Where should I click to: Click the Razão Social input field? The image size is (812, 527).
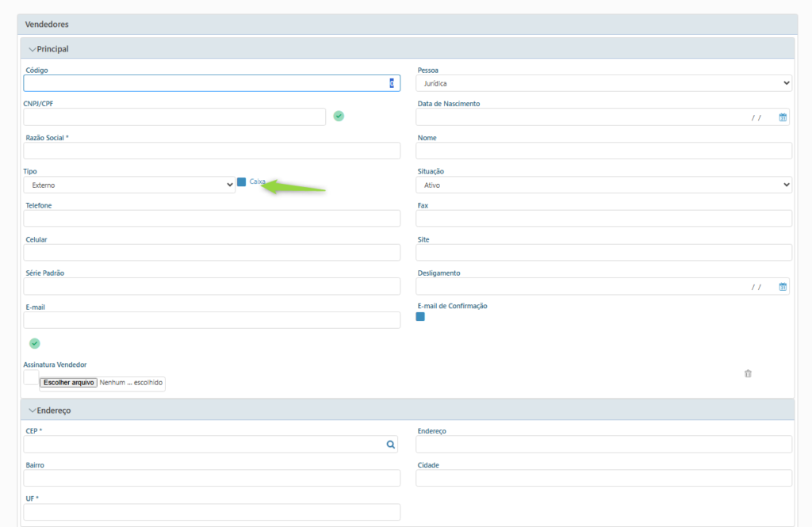tap(212, 151)
